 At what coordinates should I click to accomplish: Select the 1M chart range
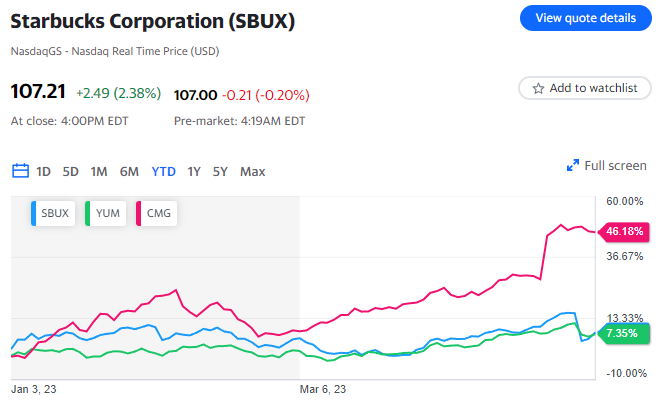point(99,171)
